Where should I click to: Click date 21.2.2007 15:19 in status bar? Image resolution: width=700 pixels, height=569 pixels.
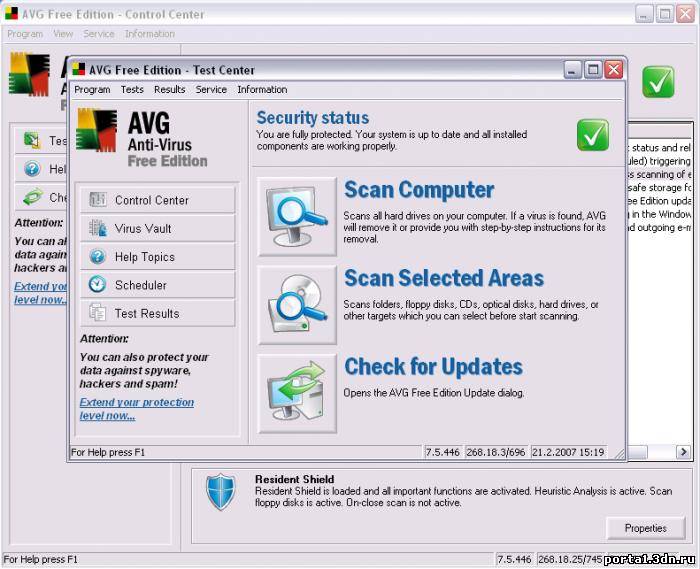pos(567,452)
